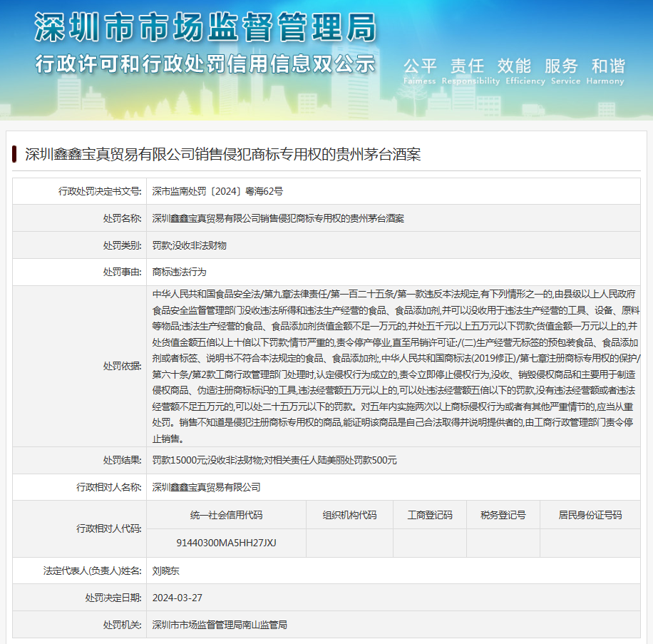
Task: Click the 处罚依据 label
Action: click(x=123, y=366)
